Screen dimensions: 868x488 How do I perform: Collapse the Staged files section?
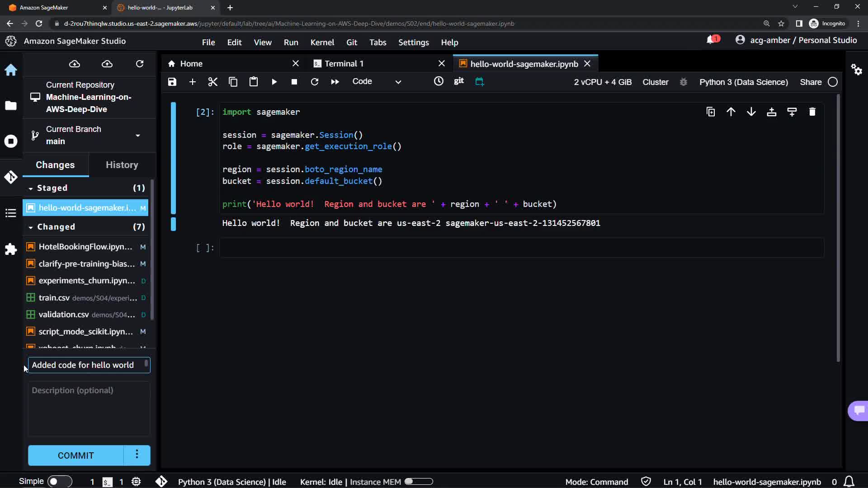pyautogui.click(x=31, y=188)
